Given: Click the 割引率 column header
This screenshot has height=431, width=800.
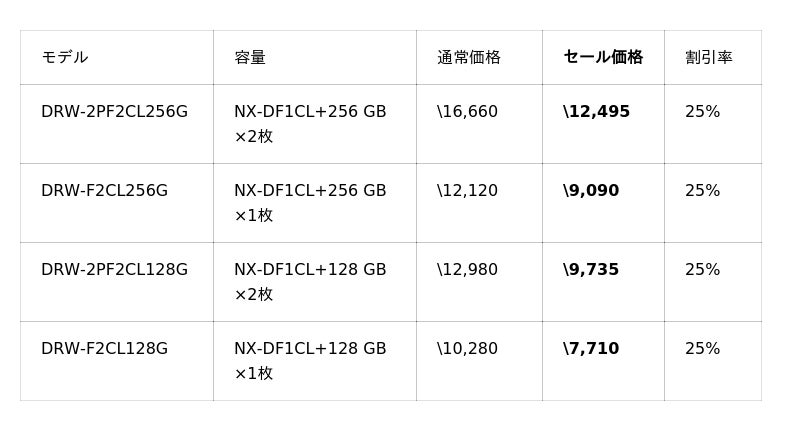Looking at the screenshot, I should 709,58.
